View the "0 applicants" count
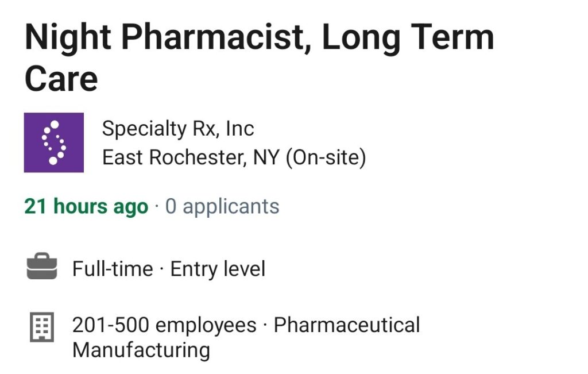Viewport: 588px width, 374px height. click(x=222, y=207)
